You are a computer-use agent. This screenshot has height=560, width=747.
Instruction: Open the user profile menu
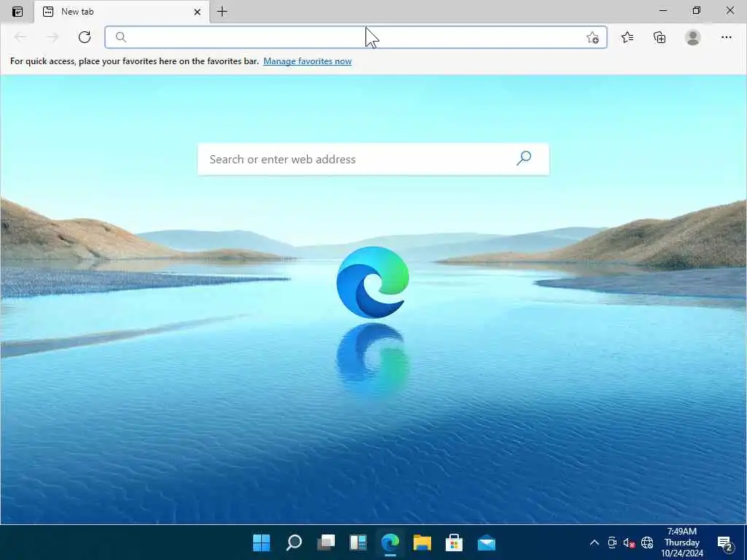pos(693,37)
